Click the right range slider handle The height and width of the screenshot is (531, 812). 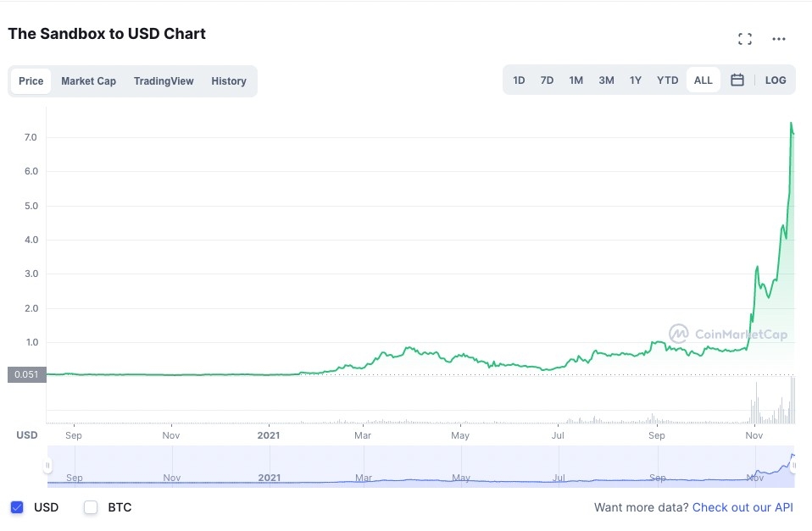[794, 465]
